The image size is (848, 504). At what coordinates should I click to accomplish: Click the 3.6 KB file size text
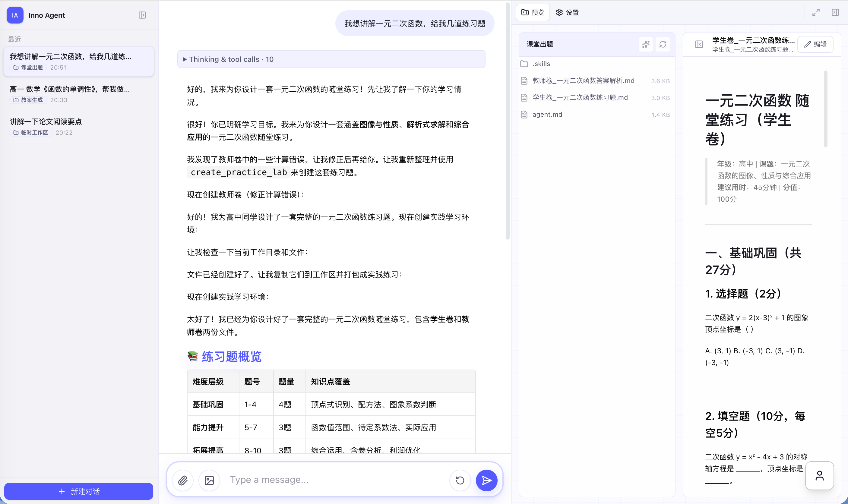click(660, 81)
